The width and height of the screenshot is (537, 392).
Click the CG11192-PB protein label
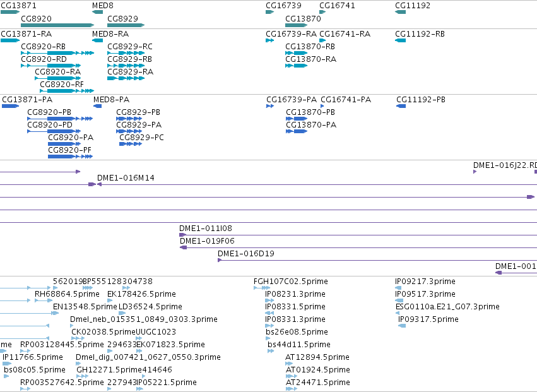(421, 100)
